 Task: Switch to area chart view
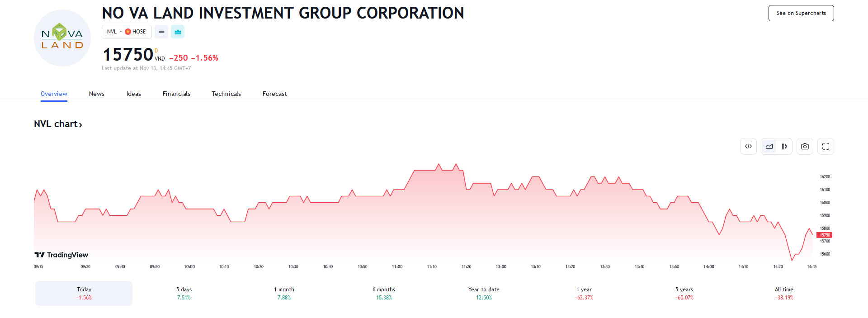[x=769, y=147]
